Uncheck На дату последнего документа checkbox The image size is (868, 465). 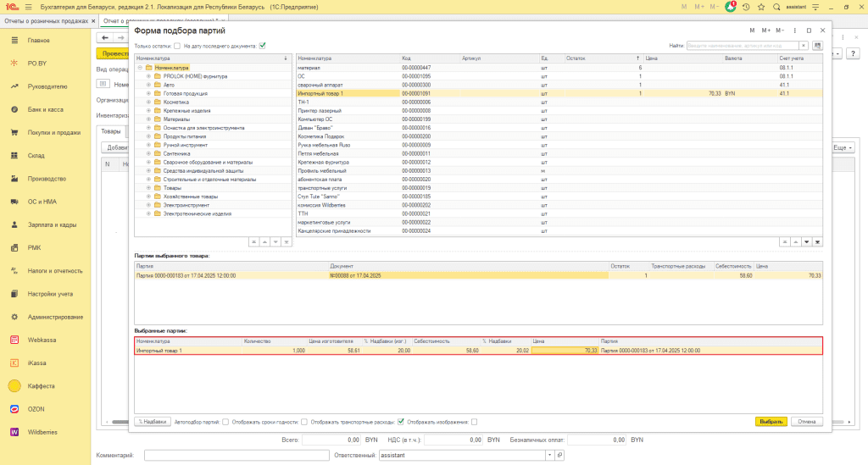[x=263, y=46]
